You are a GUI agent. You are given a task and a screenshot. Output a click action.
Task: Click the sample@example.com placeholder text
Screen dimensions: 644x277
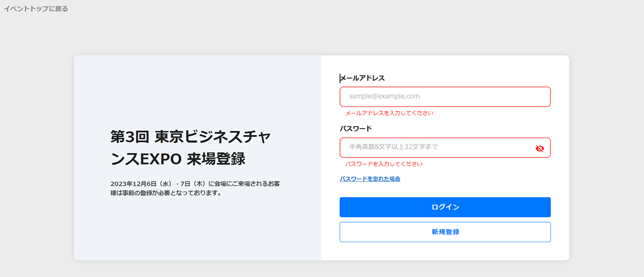point(385,96)
